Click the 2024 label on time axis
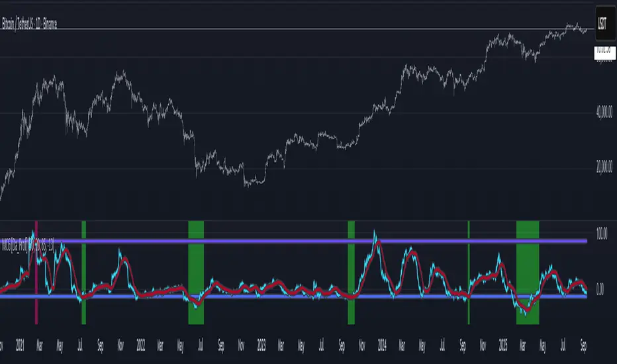The width and height of the screenshot is (617, 364). [382, 346]
